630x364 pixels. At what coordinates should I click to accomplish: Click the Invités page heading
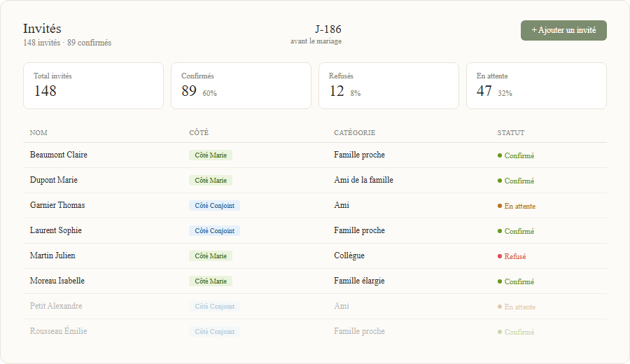tap(42, 29)
